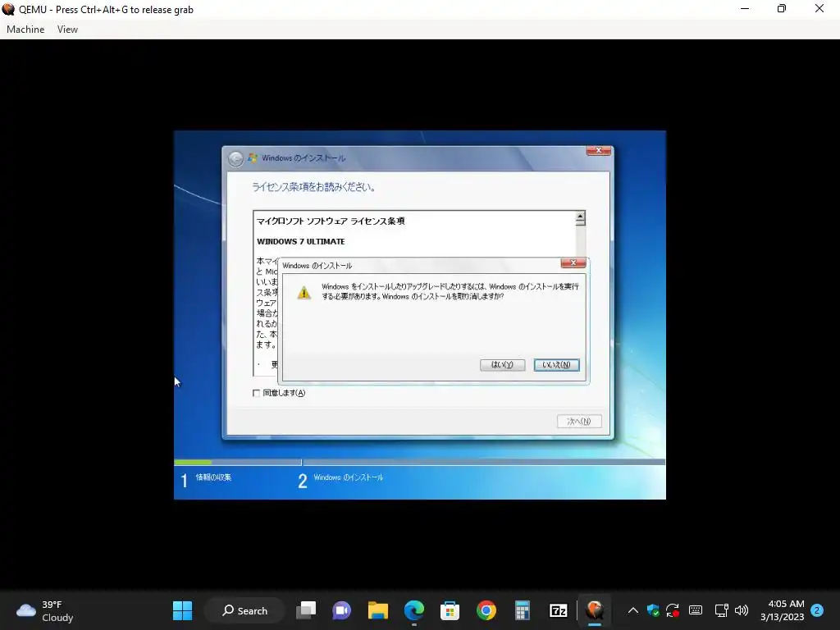The height and width of the screenshot is (630, 840).
Task: Open Microsoft Edge from the taskbar
Action: coord(414,610)
